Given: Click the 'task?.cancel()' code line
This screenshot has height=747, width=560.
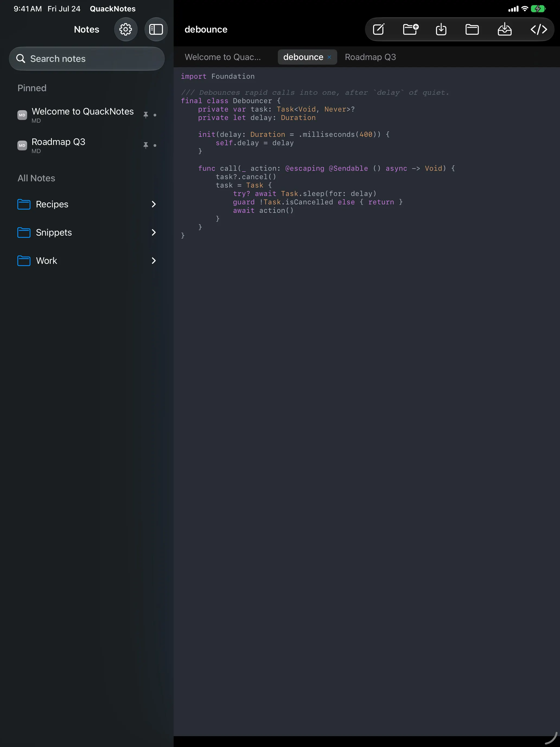Looking at the screenshot, I should point(246,177).
